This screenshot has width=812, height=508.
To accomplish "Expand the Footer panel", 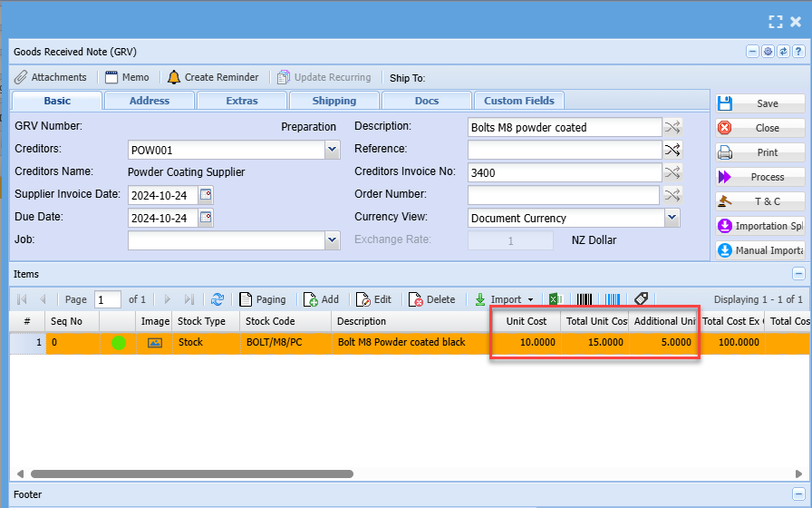I will point(798,495).
